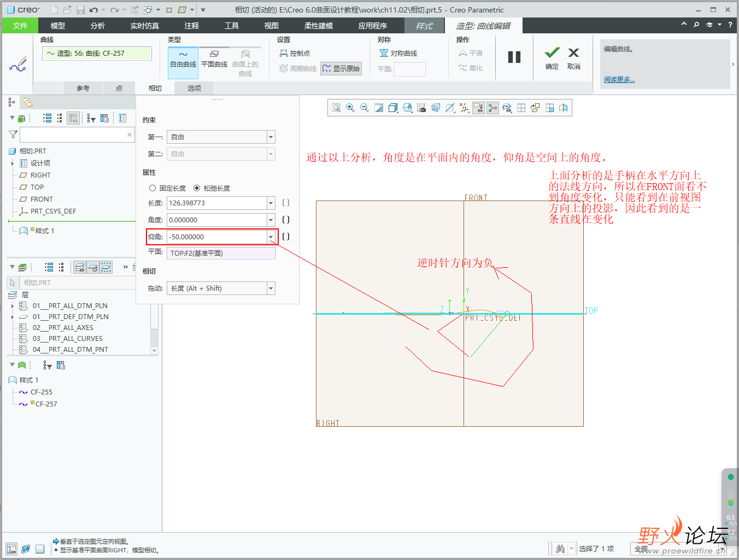The width and height of the screenshot is (739, 560).
Task: Click the window switch icon in quick access toolbar
Action: [148, 10]
